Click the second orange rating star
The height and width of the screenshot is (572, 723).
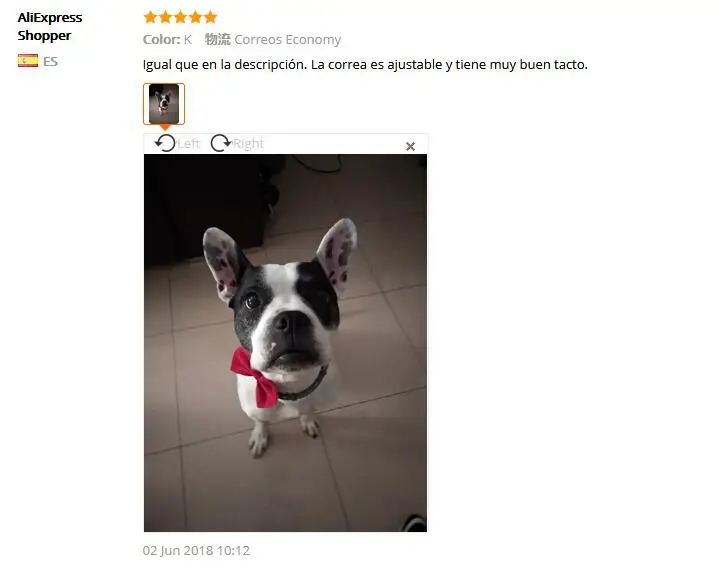coord(166,18)
